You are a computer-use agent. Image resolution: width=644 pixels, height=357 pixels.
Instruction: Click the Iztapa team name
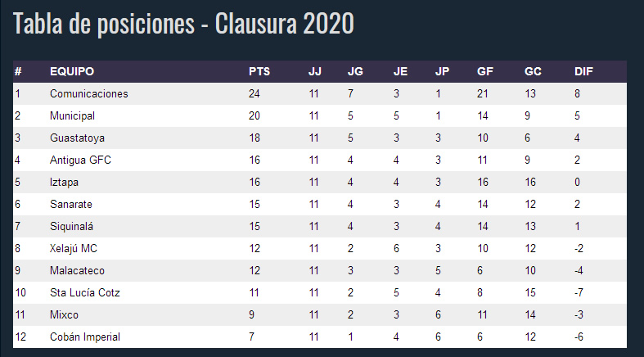(x=64, y=183)
